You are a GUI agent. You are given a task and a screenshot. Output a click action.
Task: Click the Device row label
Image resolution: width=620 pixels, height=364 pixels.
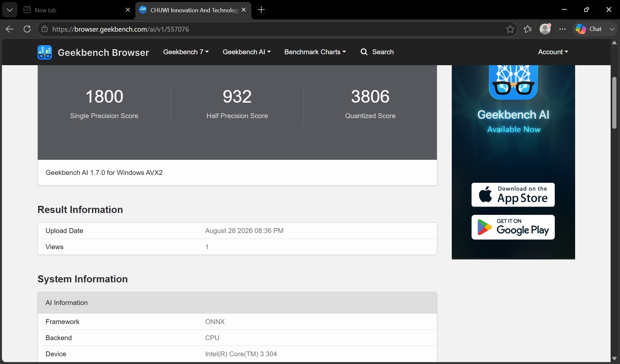pos(56,354)
